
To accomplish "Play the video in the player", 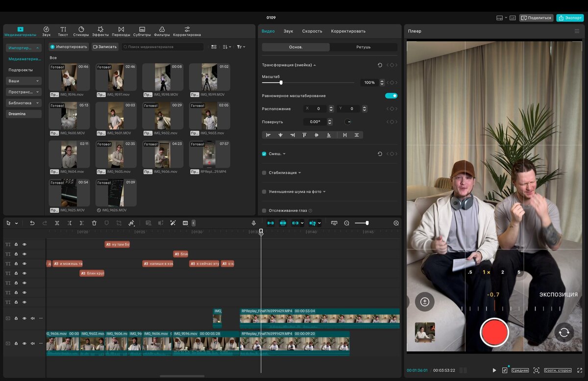I will pyautogui.click(x=494, y=370).
